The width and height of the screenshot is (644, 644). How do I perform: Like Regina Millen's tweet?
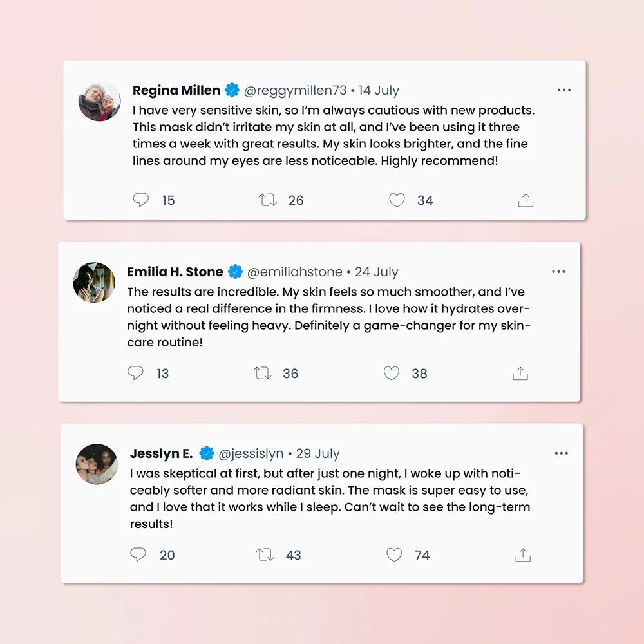click(397, 200)
